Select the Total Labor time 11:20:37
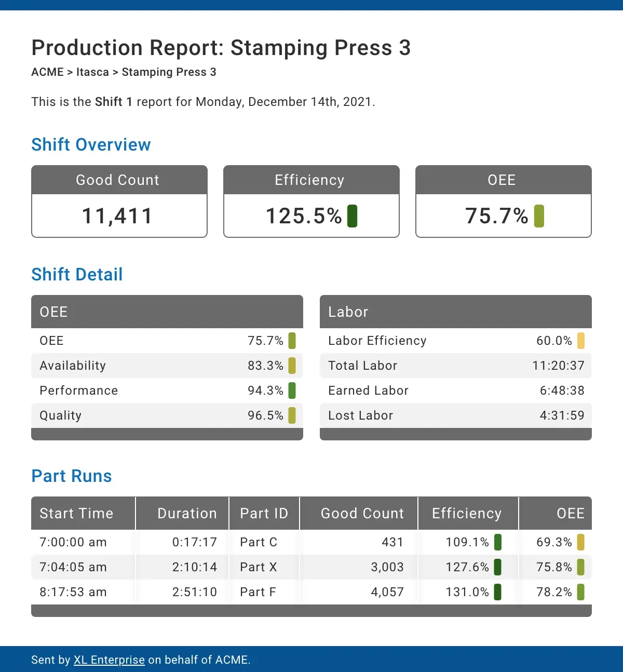This screenshot has height=672, width=623. pyautogui.click(x=558, y=366)
